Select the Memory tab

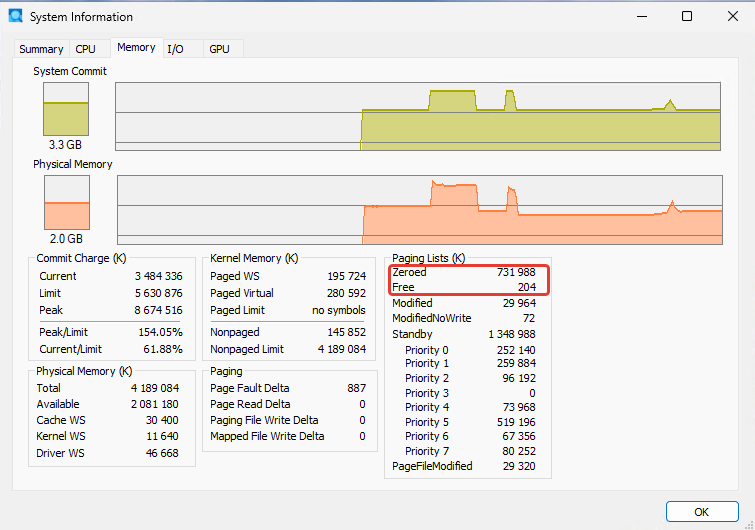136,48
